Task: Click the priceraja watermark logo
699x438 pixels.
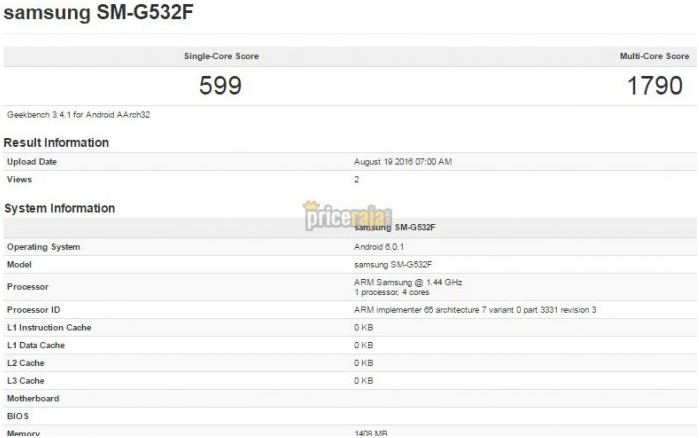Action: click(347, 216)
